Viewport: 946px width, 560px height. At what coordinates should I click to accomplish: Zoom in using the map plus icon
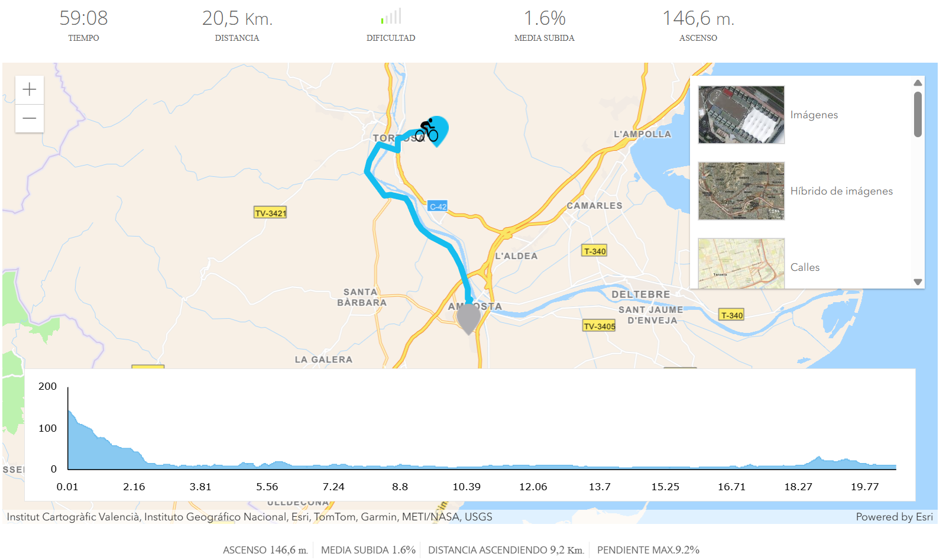[29, 89]
